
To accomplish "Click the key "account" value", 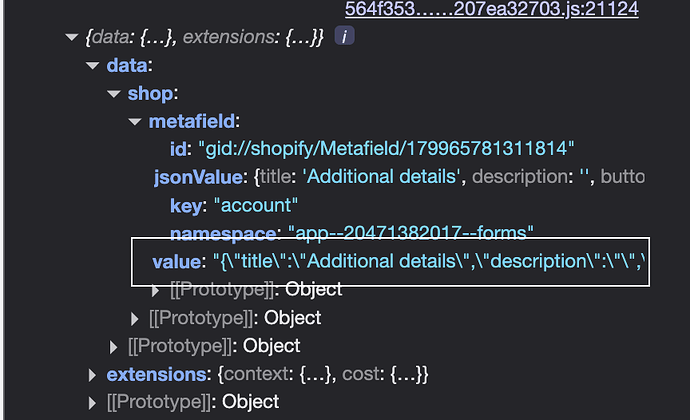I will click(256, 205).
